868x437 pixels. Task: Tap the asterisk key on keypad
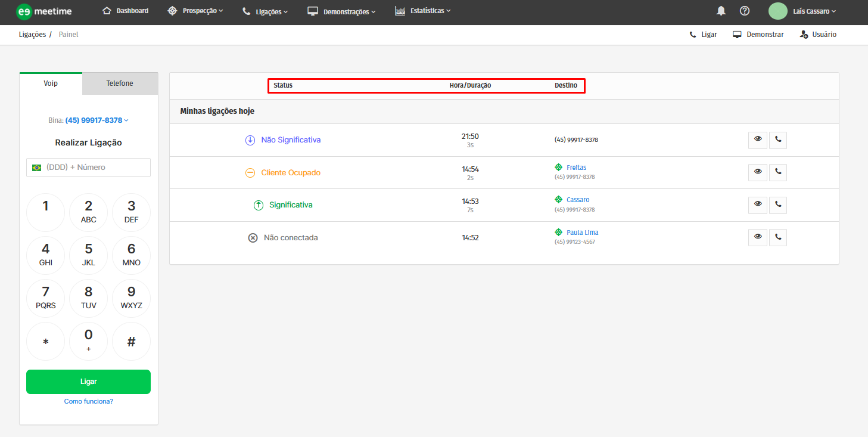click(46, 341)
